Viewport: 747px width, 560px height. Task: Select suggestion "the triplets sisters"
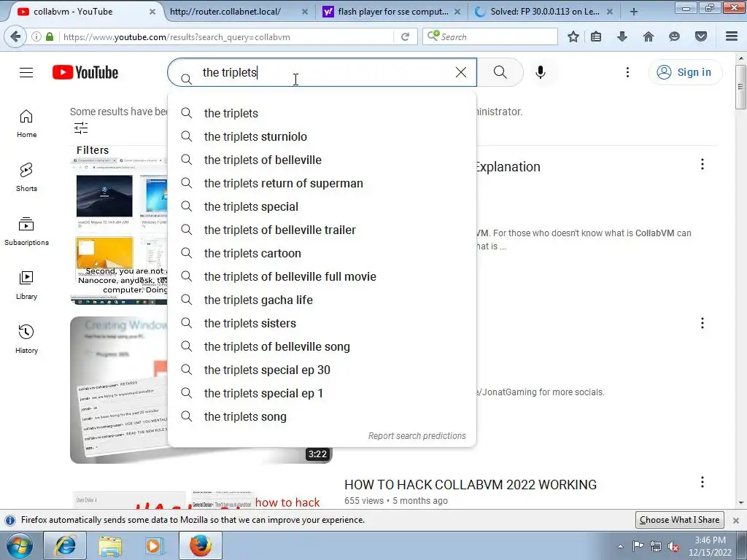coord(322,323)
